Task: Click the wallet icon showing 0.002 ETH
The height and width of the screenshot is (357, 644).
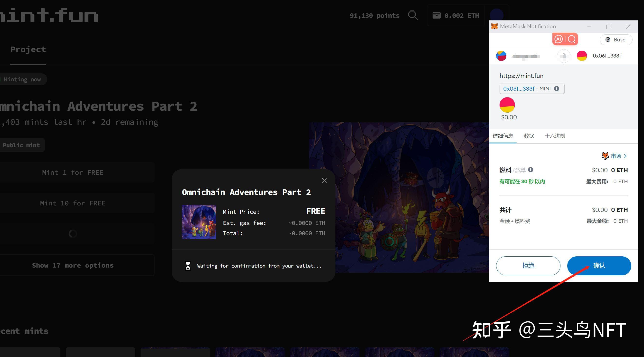Action: (436, 16)
